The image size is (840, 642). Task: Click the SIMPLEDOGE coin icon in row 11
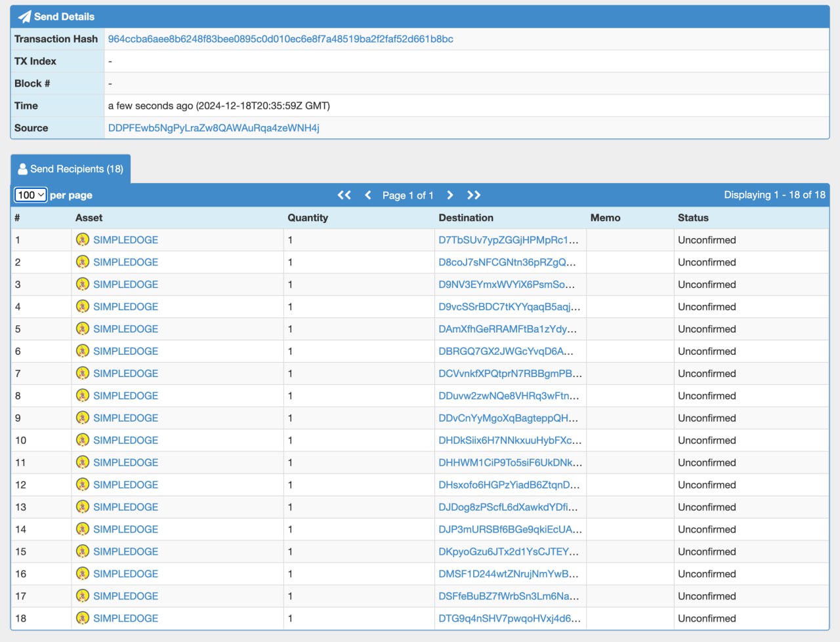(x=83, y=463)
